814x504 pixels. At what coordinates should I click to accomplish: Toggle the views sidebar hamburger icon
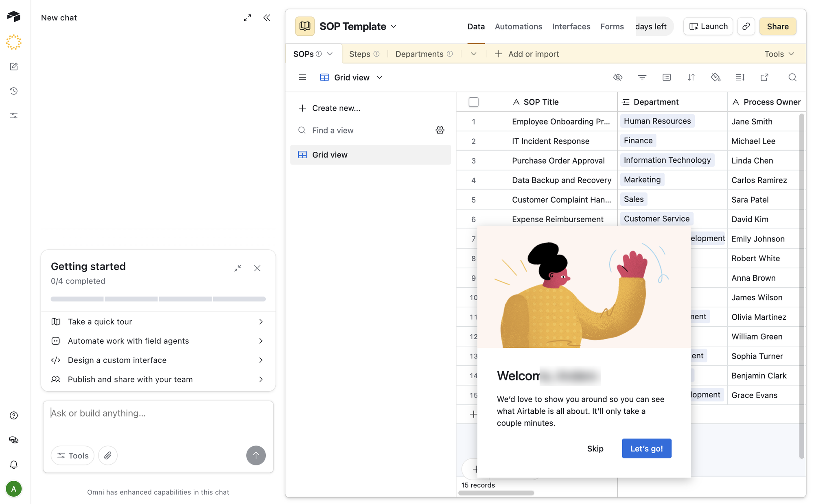302,77
